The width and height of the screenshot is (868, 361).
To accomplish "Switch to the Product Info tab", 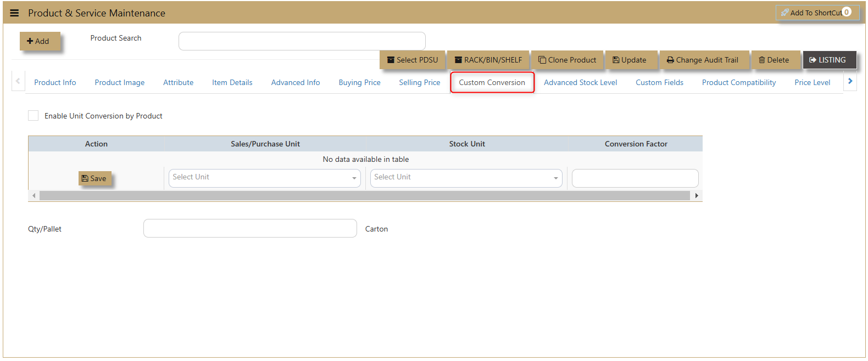I will tap(55, 82).
